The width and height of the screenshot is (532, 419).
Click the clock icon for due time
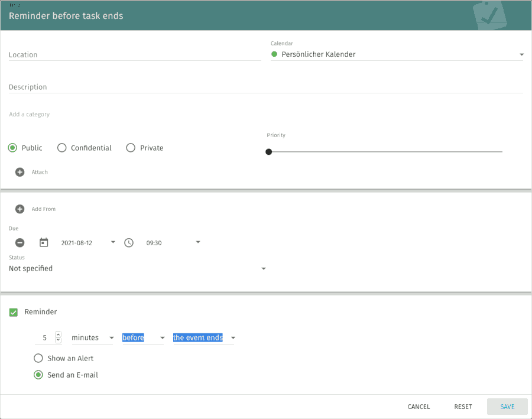(x=129, y=243)
